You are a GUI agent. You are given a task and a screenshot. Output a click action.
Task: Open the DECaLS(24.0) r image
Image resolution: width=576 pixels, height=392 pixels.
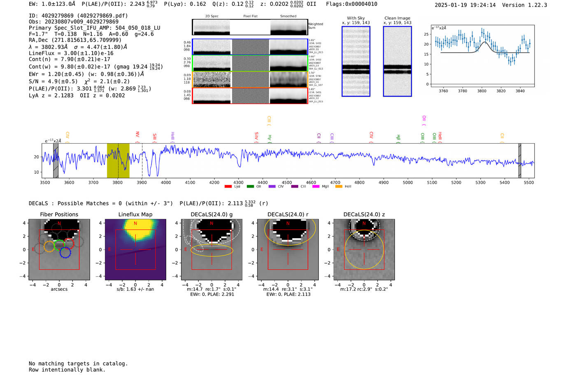pyautogui.click(x=288, y=249)
